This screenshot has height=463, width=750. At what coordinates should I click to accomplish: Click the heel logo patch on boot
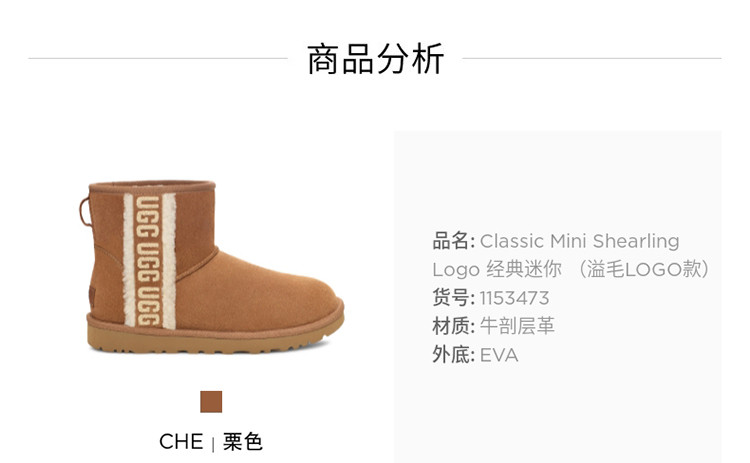click(92, 295)
